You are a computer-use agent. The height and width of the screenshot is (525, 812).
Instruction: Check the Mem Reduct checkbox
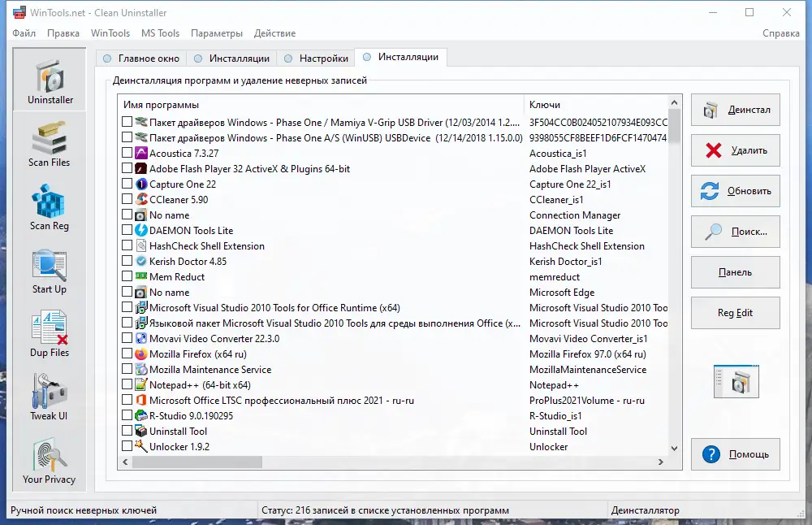click(127, 276)
